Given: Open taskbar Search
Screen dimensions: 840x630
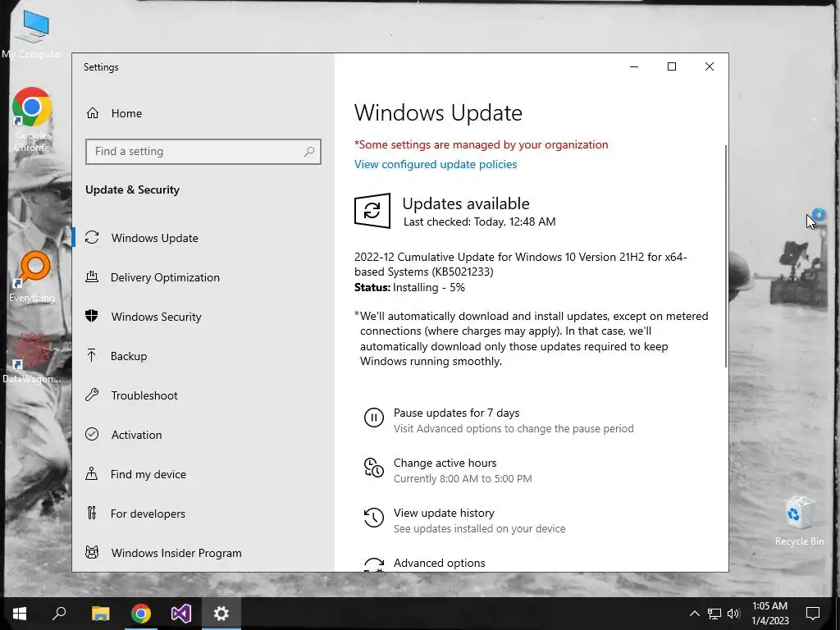Looking at the screenshot, I should pos(59,614).
